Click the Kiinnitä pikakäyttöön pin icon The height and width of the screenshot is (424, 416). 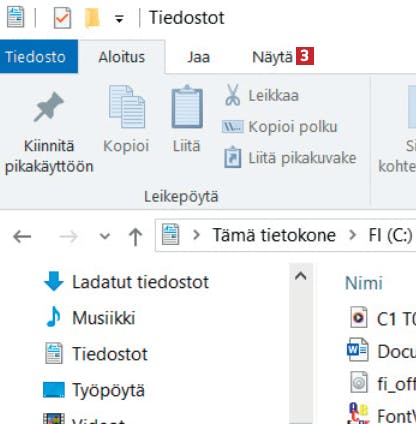[x=49, y=107]
